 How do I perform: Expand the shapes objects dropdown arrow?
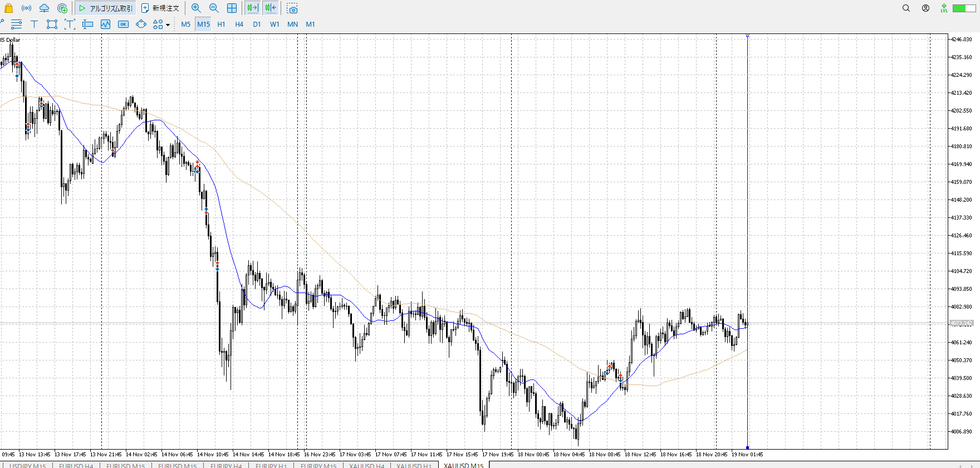click(x=168, y=25)
